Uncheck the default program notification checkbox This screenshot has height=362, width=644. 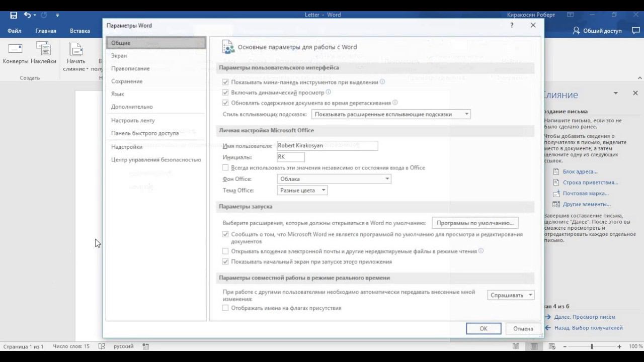(225, 234)
